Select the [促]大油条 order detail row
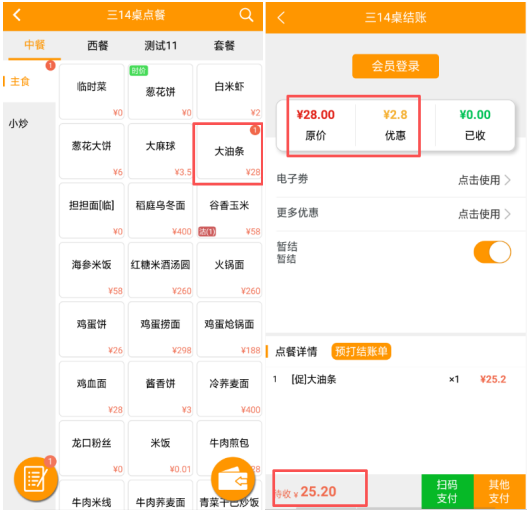 pyautogui.click(x=396, y=379)
